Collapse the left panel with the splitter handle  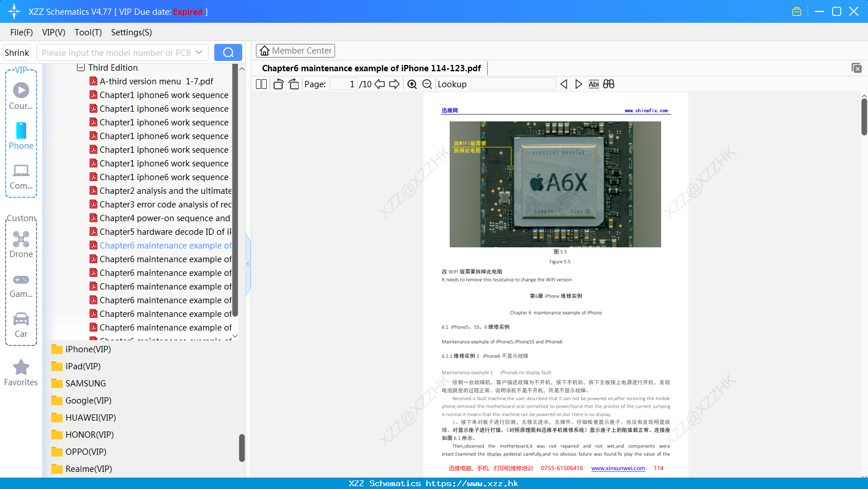pos(248,264)
